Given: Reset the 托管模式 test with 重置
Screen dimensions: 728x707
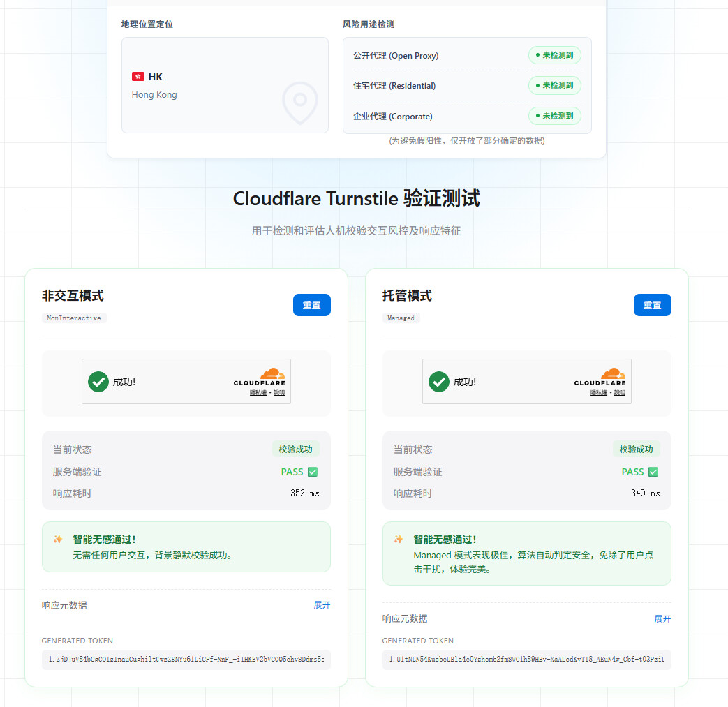Looking at the screenshot, I should pos(652,305).
